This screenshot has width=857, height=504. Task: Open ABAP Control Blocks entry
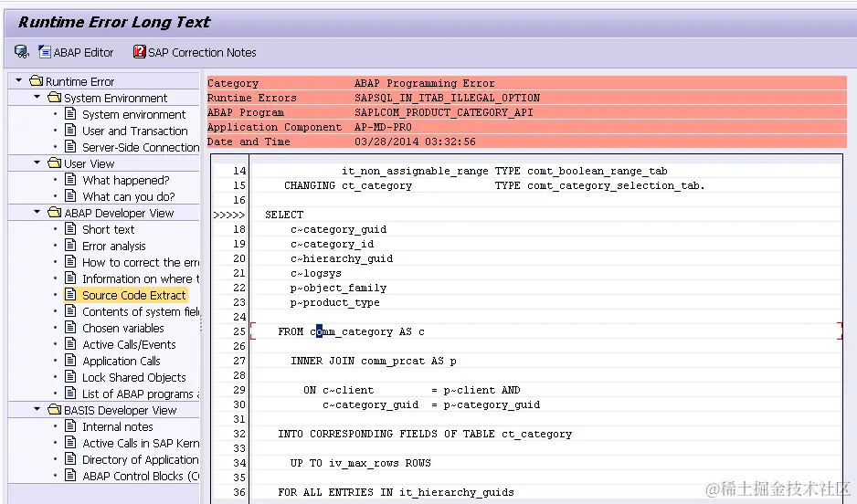click(141, 476)
